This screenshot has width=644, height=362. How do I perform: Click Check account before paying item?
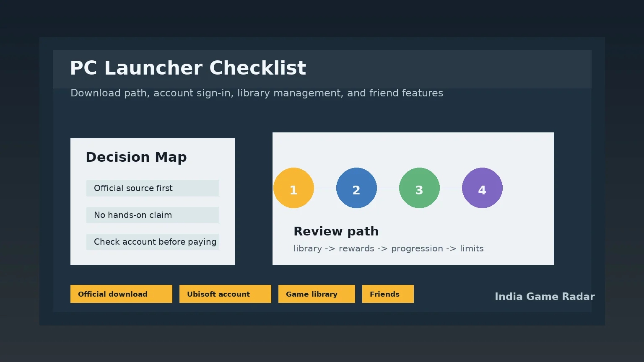coord(153,242)
